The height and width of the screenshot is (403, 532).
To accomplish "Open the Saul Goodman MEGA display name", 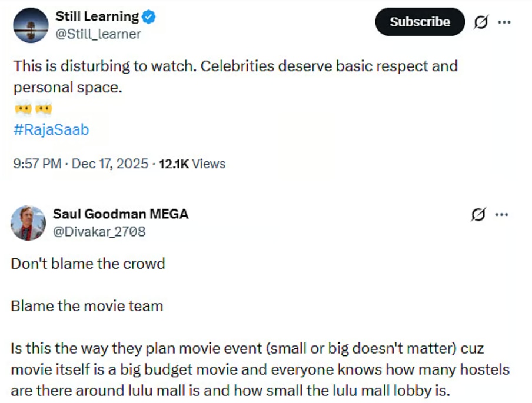I will coord(121,214).
